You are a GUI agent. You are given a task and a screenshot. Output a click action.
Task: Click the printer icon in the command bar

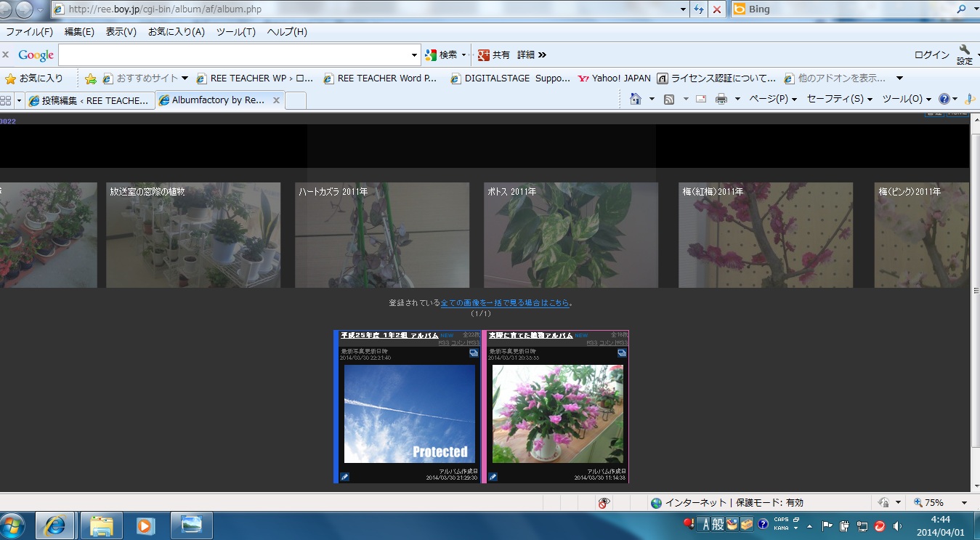[721, 99]
